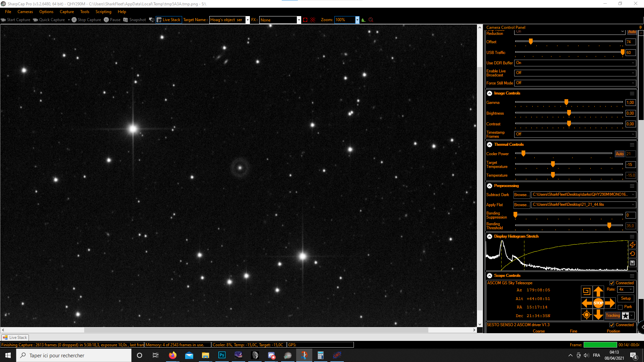Screen dimensions: 644x362
Task: Click Browse button next to Subtract Dark
Action: tap(521, 195)
